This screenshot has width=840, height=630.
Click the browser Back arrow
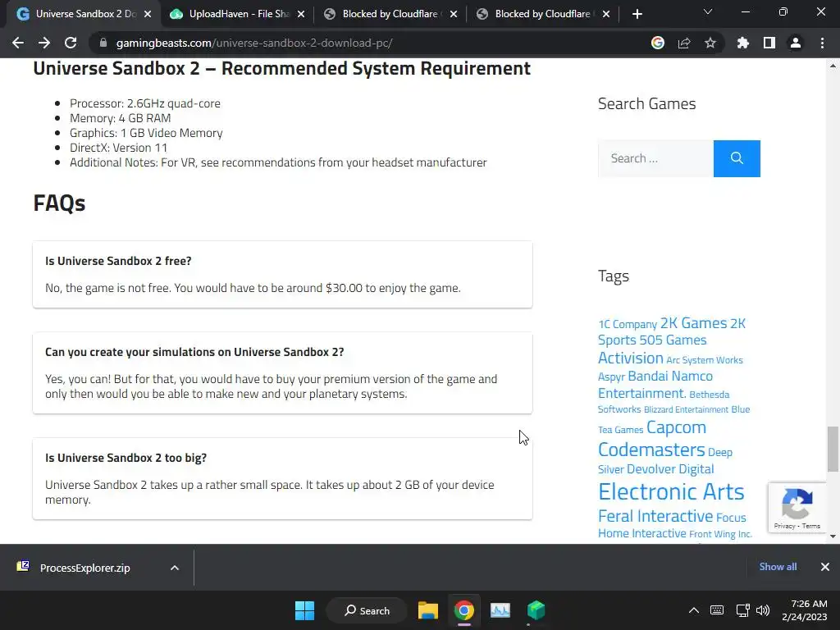(x=18, y=43)
